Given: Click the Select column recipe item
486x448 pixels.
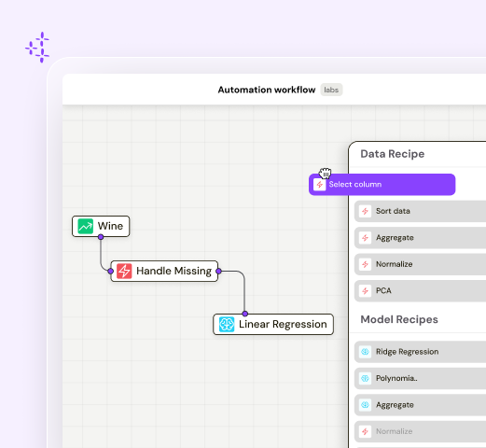Looking at the screenshot, I should coord(382,185).
